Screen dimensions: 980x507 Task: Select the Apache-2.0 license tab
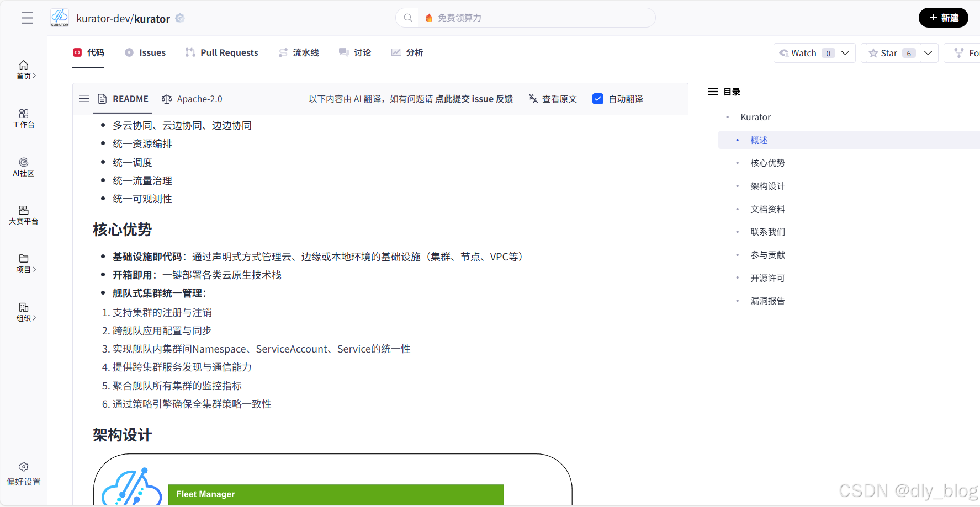pos(192,99)
